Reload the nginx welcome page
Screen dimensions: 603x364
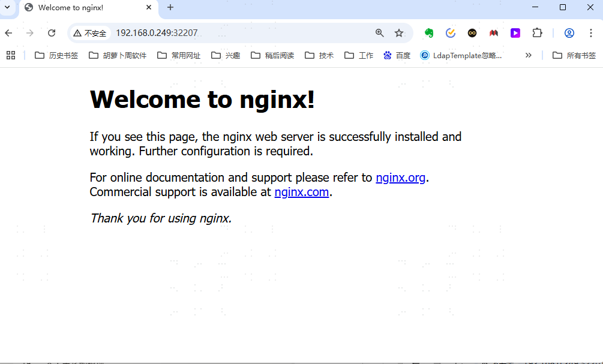pos(52,33)
